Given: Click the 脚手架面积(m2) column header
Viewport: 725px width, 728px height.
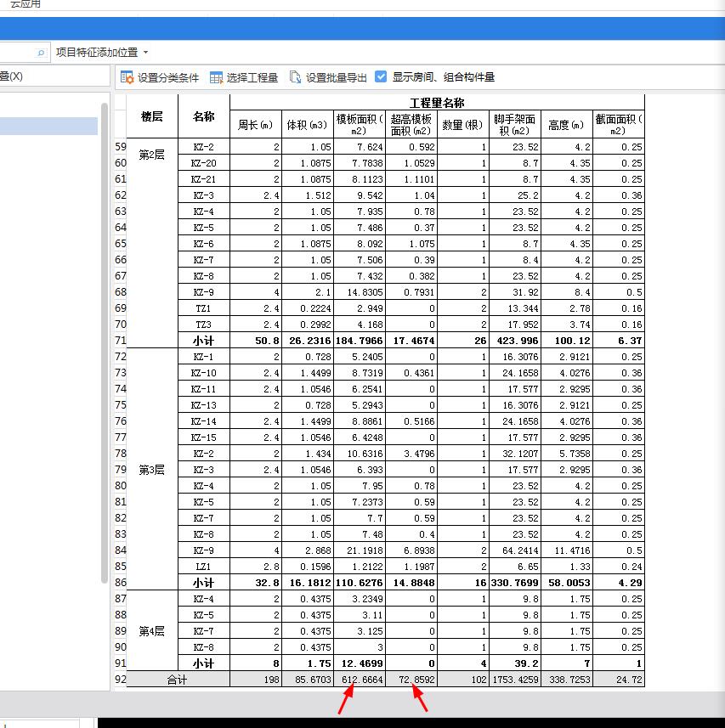Looking at the screenshot, I should [x=514, y=124].
